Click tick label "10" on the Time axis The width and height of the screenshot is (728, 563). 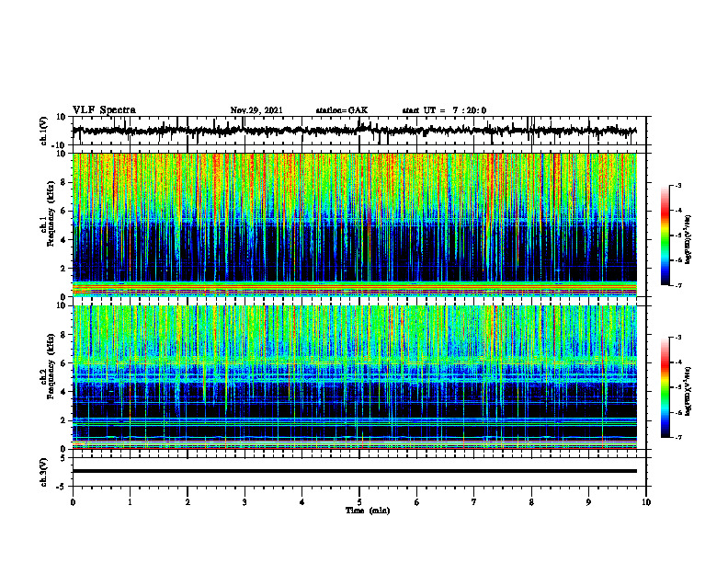point(646,502)
